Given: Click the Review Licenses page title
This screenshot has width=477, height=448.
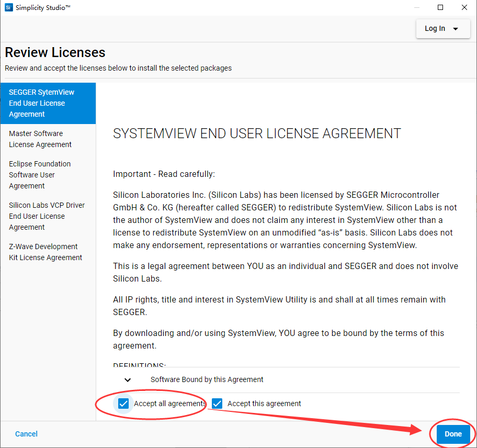Looking at the screenshot, I should point(55,52).
